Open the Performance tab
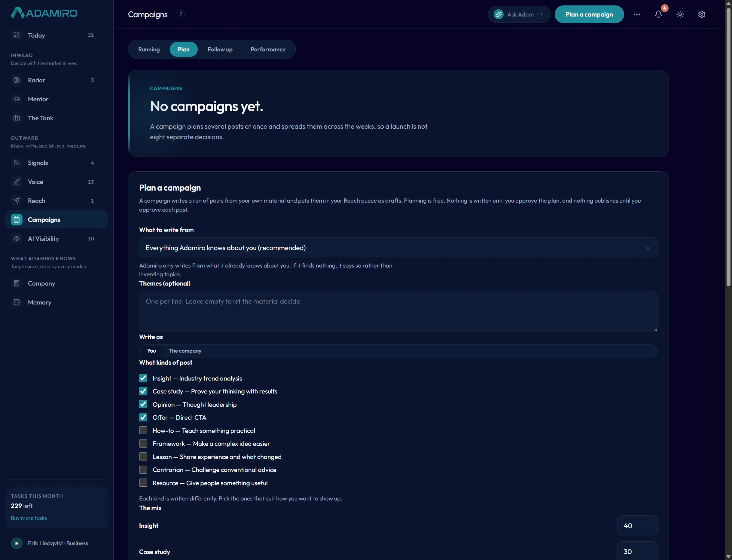The image size is (732, 560). 268,49
